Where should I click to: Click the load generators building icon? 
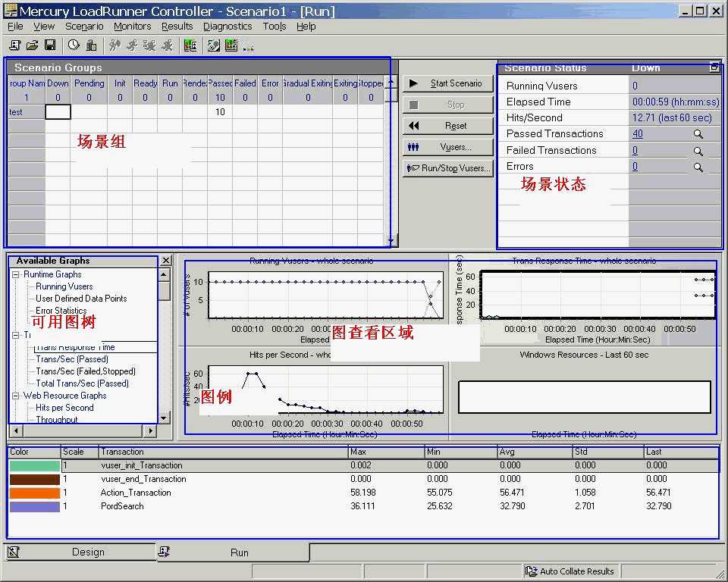tap(91, 45)
